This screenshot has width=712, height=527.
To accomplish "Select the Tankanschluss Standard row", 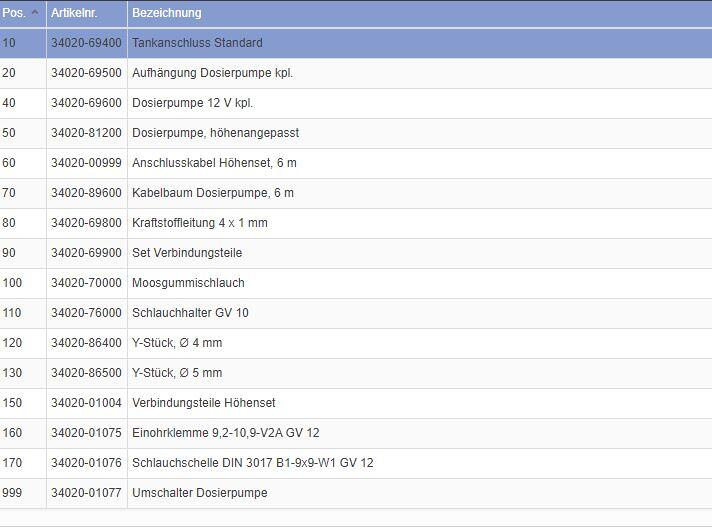I will tap(197, 43).
